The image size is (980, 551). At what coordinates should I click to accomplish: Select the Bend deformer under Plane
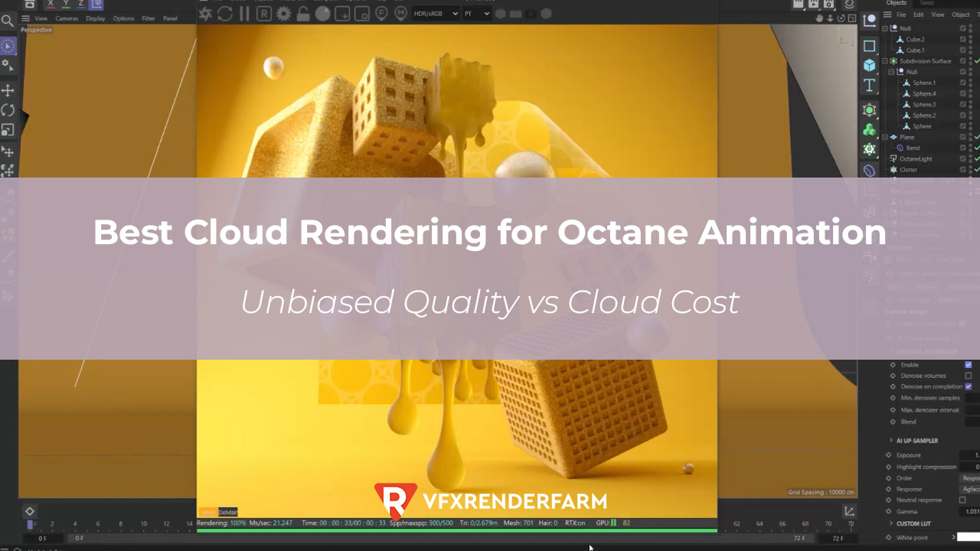pyautogui.click(x=913, y=148)
